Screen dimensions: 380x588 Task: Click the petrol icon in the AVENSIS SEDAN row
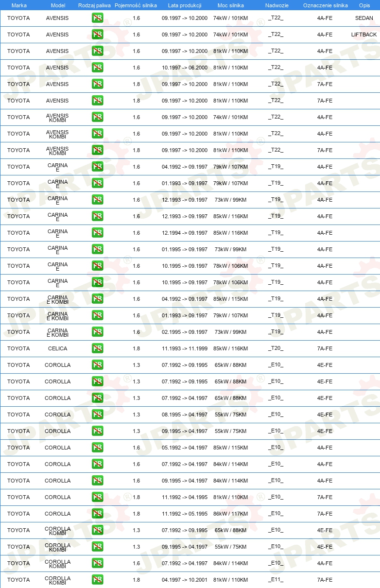97,18
